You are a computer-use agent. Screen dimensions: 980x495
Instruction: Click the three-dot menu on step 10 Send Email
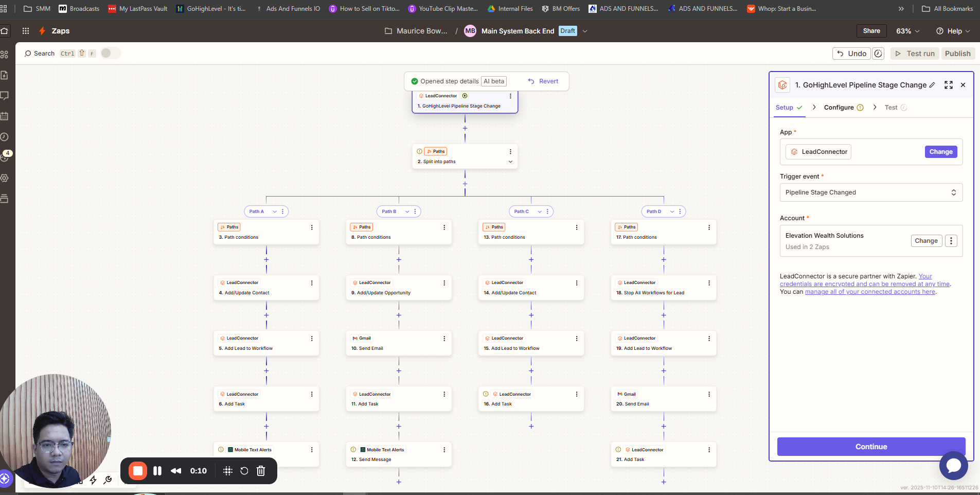(444, 339)
